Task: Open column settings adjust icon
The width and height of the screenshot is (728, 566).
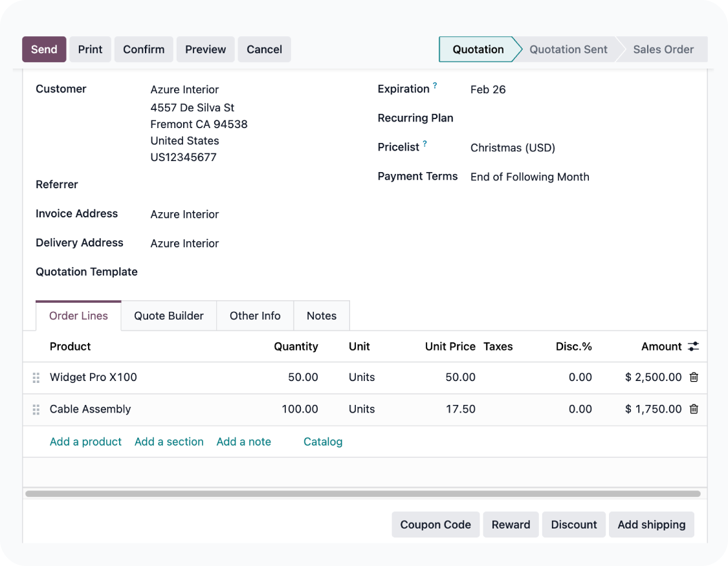Action: pos(693,347)
